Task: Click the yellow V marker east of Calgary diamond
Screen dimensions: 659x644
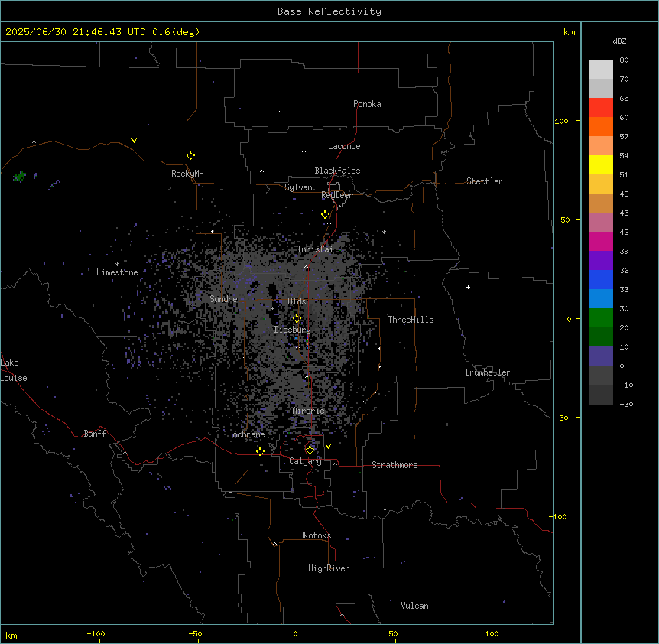Action: tap(328, 447)
